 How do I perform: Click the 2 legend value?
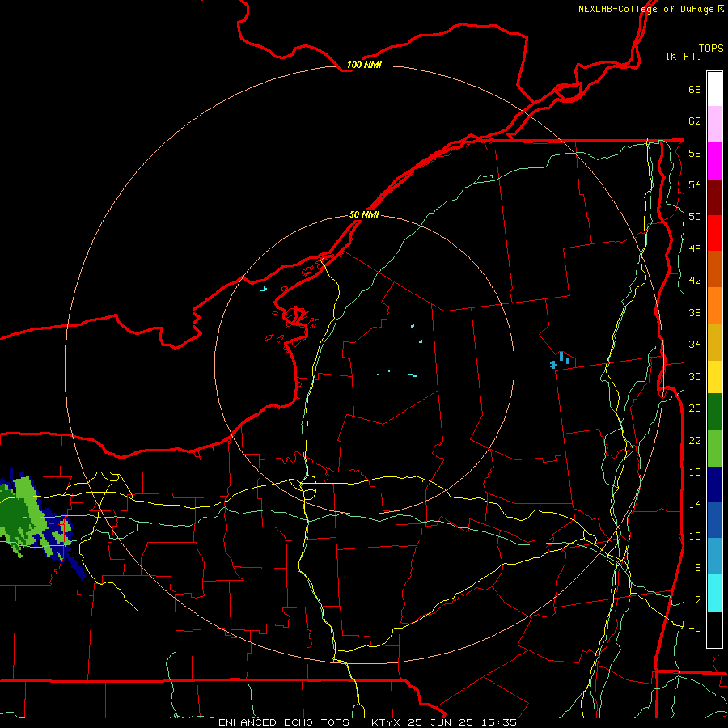pos(697,600)
